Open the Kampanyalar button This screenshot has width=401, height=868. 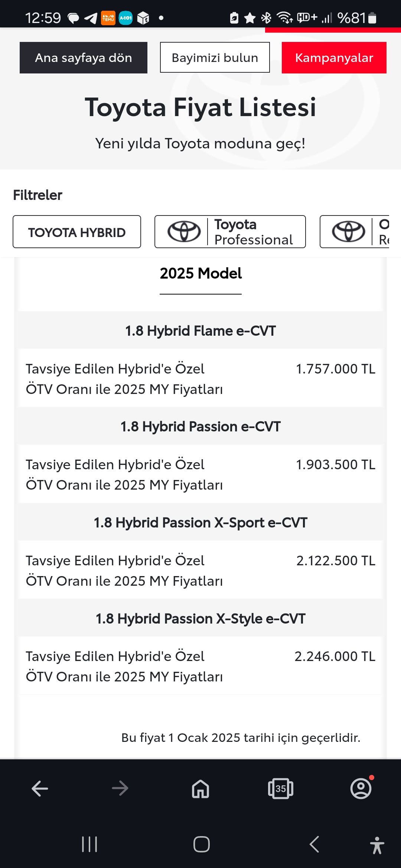[x=334, y=58]
